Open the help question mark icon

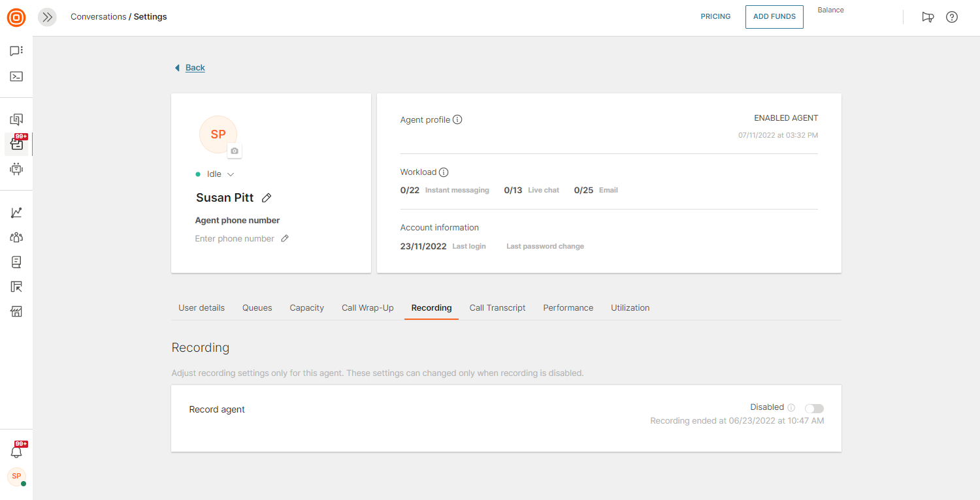click(x=952, y=17)
